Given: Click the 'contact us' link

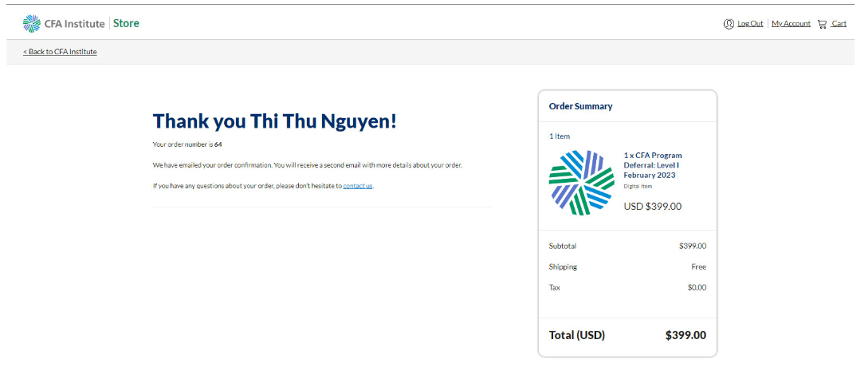Looking at the screenshot, I should 358,186.
